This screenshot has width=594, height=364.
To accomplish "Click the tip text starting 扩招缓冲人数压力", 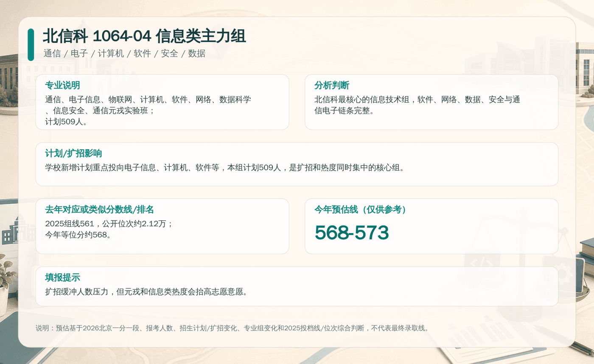I will coord(146,292).
